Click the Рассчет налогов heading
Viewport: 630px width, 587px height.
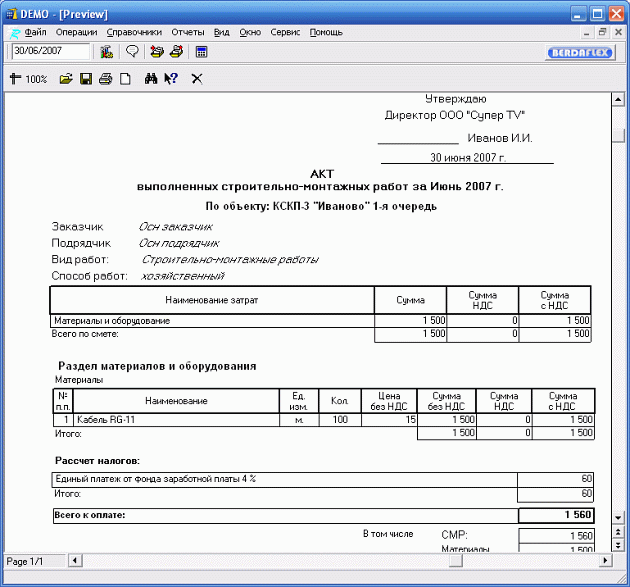[97, 461]
